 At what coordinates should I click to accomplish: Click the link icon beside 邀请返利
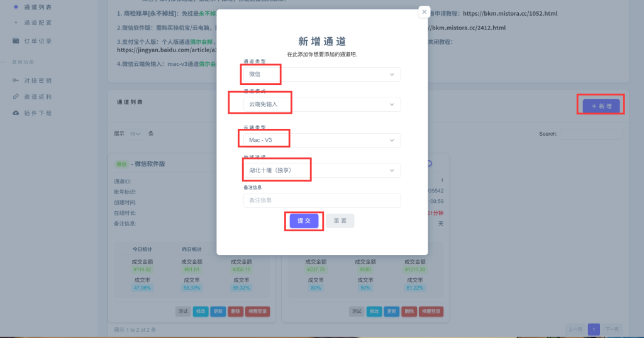(x=16, y=96)
